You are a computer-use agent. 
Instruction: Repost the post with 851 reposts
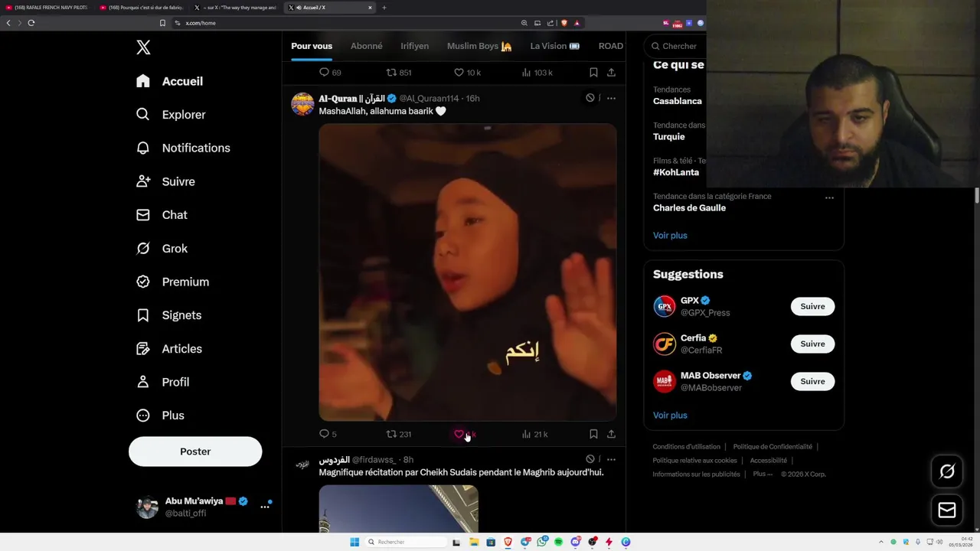click(x=399, y=73)
